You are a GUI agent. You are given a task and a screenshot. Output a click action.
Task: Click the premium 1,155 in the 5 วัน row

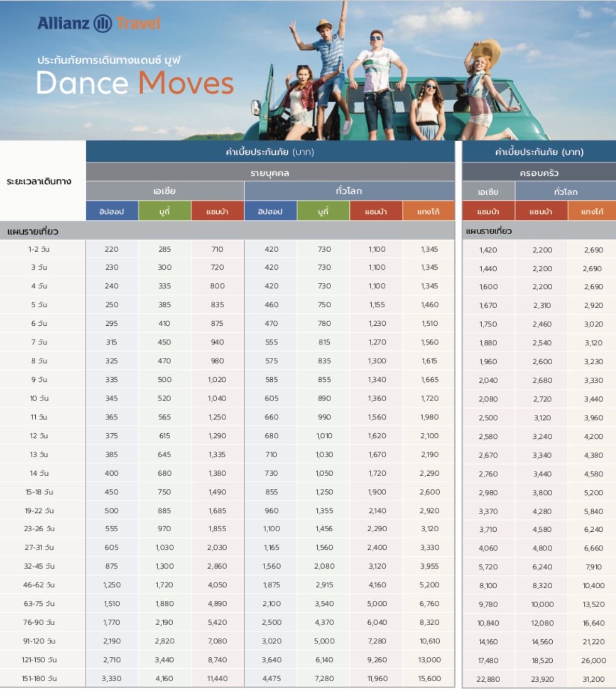click(x=377, y=305)
